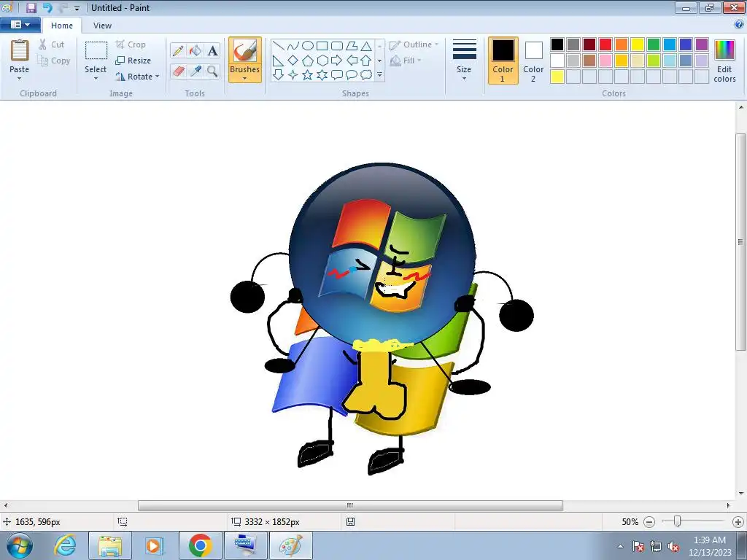The width and height of the screenshot is (747, 560).
Task: Expand the Shapes gallery more arrow
Action: point(379,75)
